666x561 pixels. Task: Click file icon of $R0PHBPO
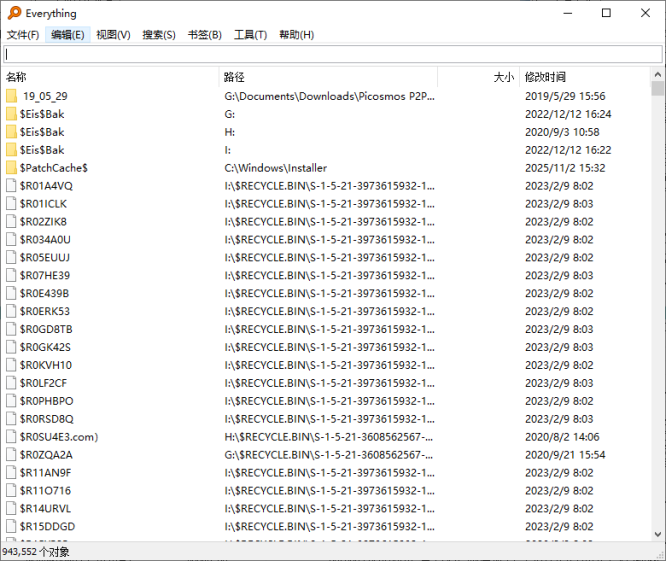click(x=11, y=401)
